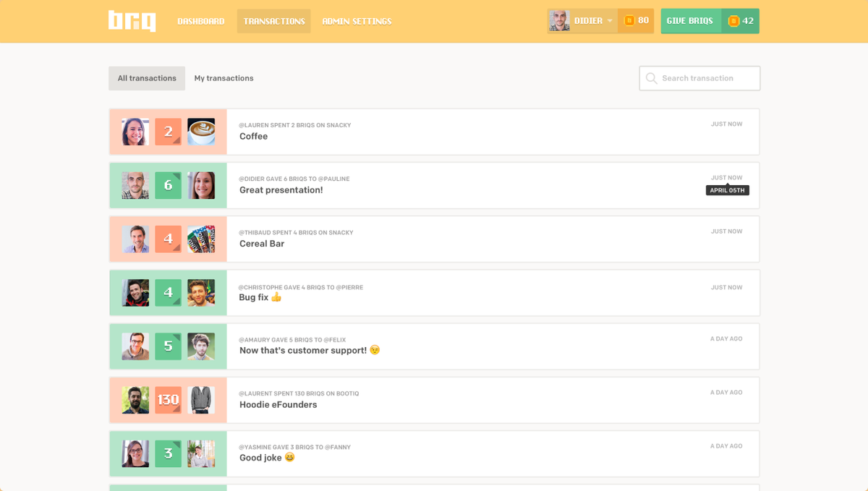This screenshot has width=868, height=491.
Task: Click the April 05th date tooltip
Action: [x=727, y=190]
